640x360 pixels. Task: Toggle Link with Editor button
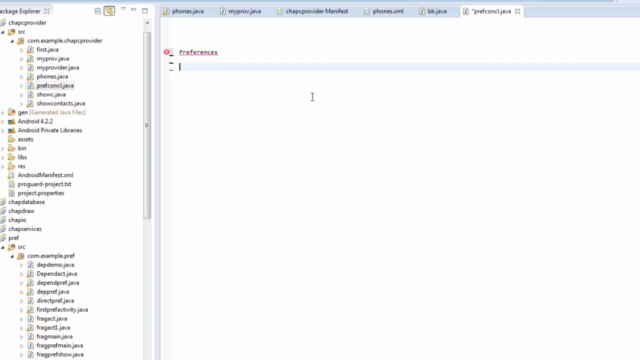tap(109, 11)
